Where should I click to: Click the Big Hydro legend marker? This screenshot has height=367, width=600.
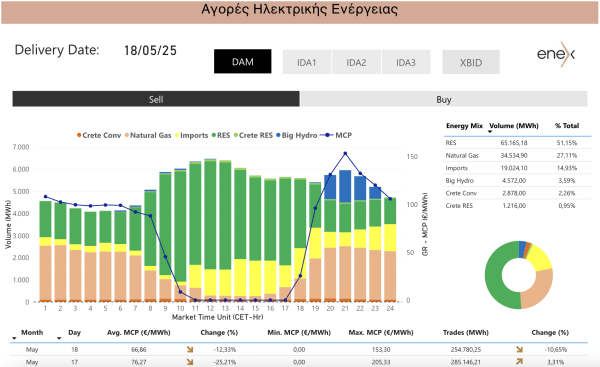click(278, 135)
